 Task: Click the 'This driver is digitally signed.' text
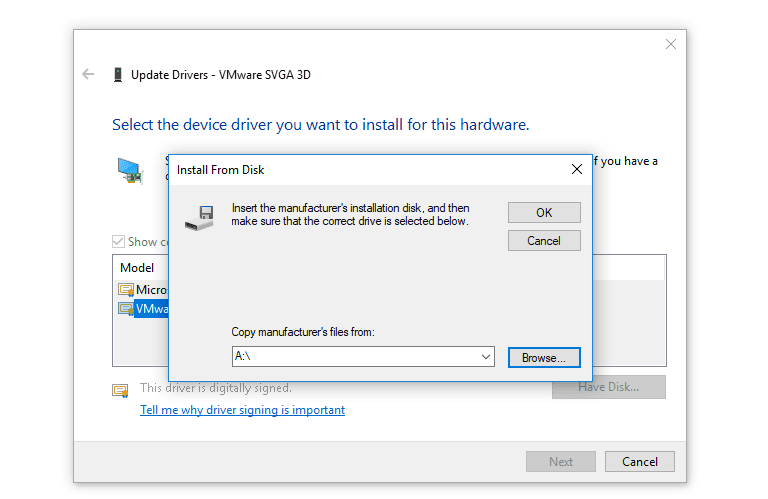[x=216, y=388]
